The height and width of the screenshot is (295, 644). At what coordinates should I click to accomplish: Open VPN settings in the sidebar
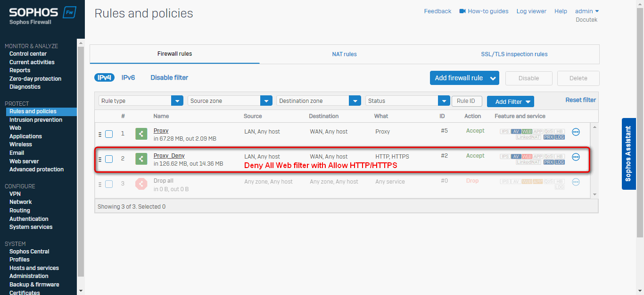click(x=15, y=194)
